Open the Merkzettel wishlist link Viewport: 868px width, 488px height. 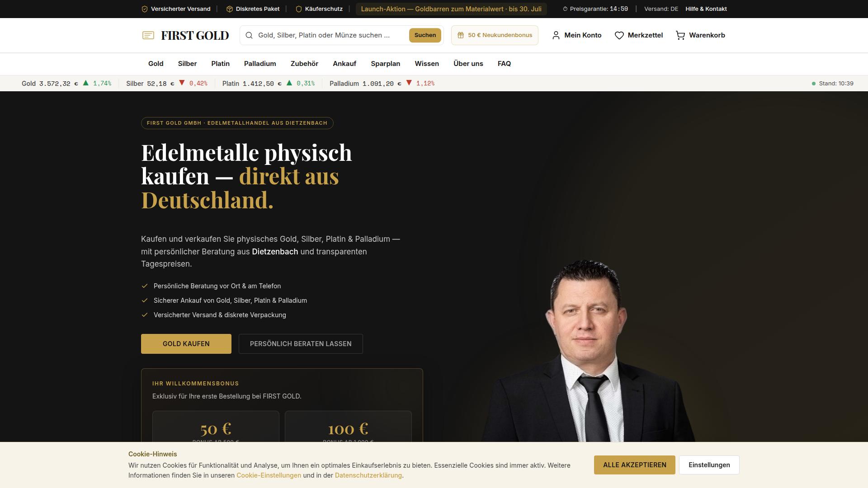(x=639, y=35)
